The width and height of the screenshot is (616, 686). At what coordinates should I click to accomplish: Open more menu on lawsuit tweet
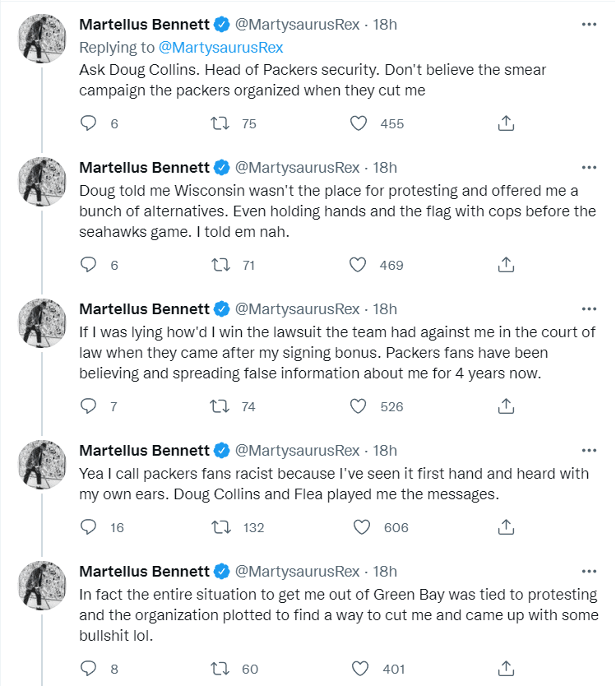[x=589, y=309]
